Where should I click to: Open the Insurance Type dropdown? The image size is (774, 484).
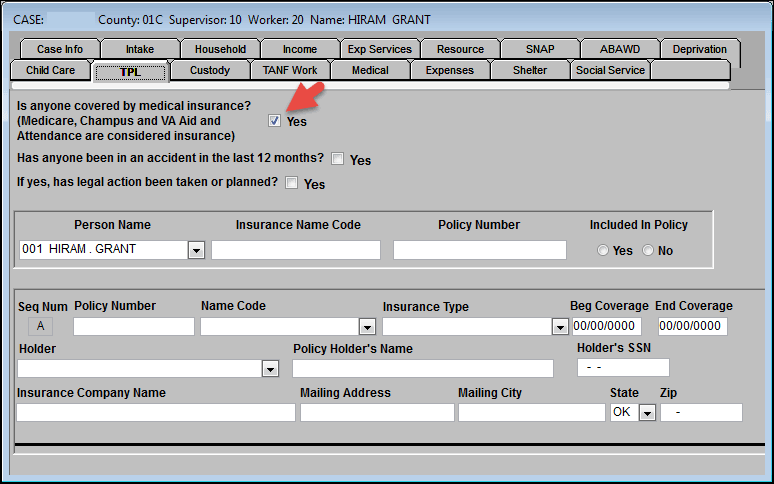560,327
